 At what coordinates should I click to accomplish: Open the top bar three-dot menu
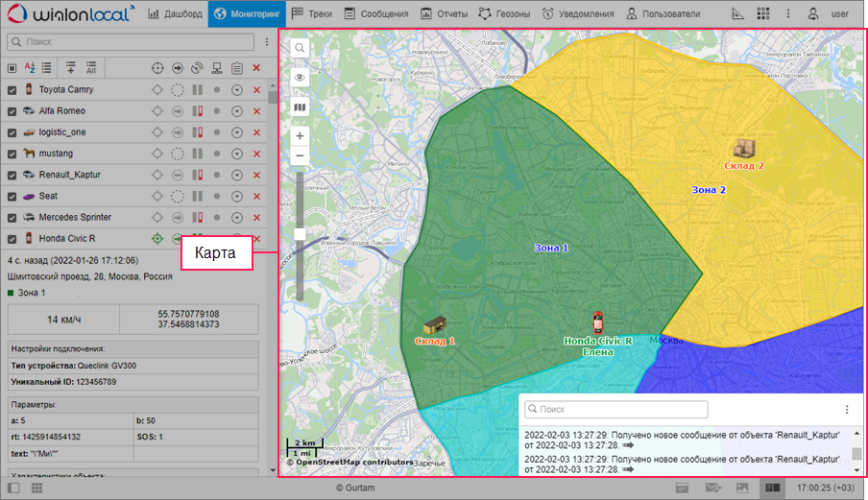click(x=788, y=13)
